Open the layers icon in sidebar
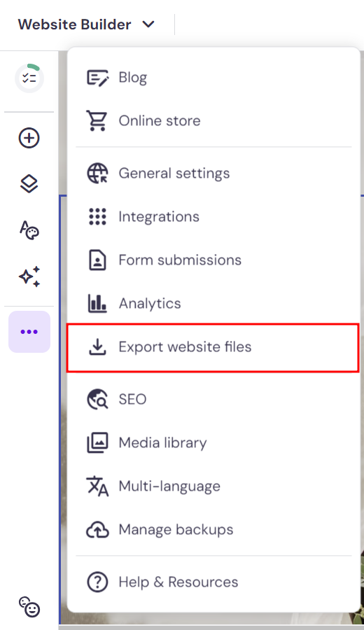This screenshot has width=364, height=630. pyautogui.click(x=29, y=183)
